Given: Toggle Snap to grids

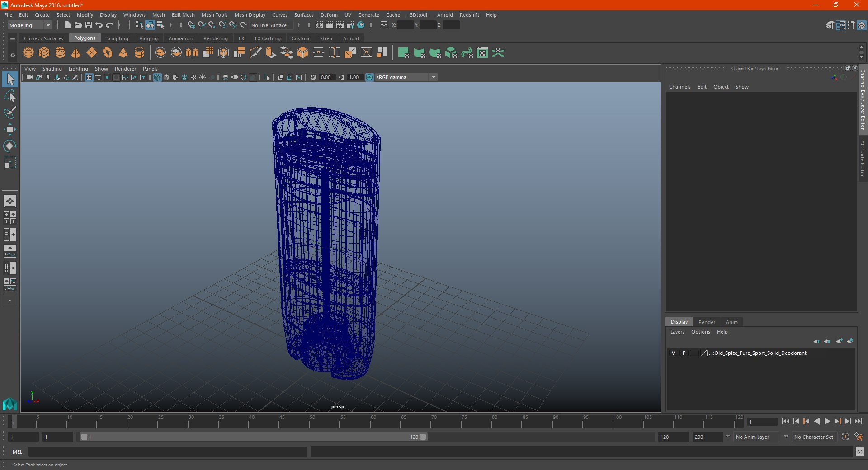Looking at the screenshot, I should 191,25.
